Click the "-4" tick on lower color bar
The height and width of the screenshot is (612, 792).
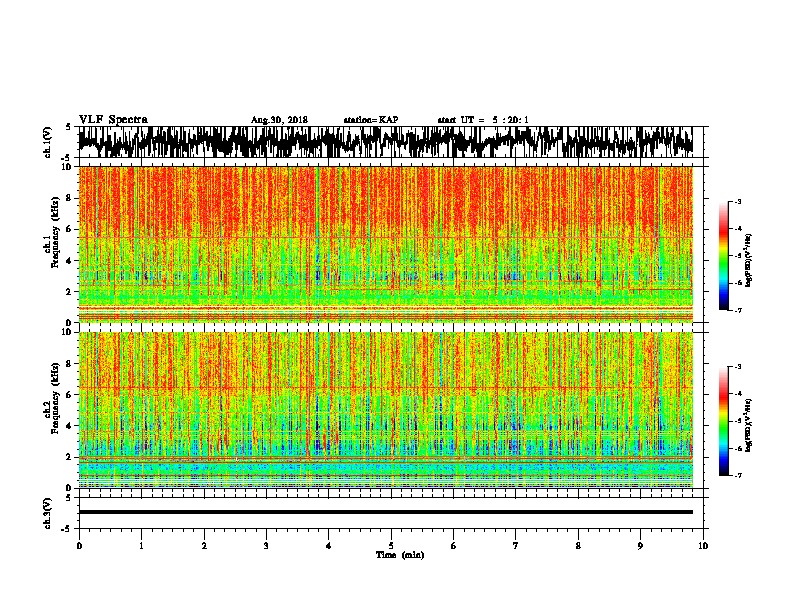coord(738,394)
